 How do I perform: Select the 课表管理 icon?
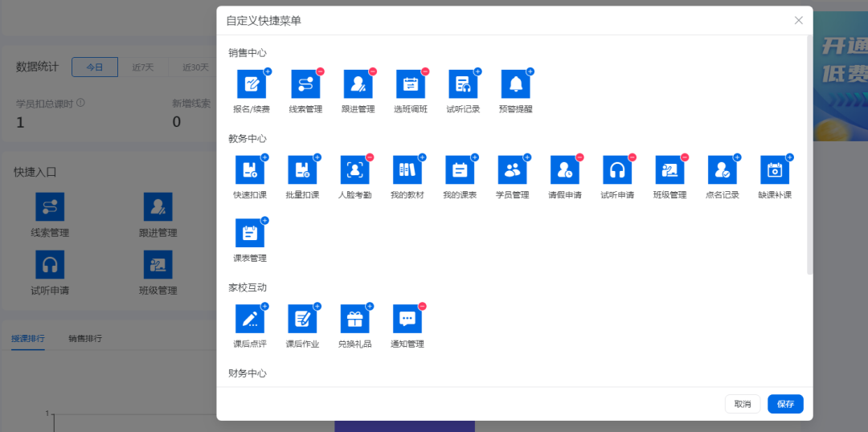click(x=250, y=234)
